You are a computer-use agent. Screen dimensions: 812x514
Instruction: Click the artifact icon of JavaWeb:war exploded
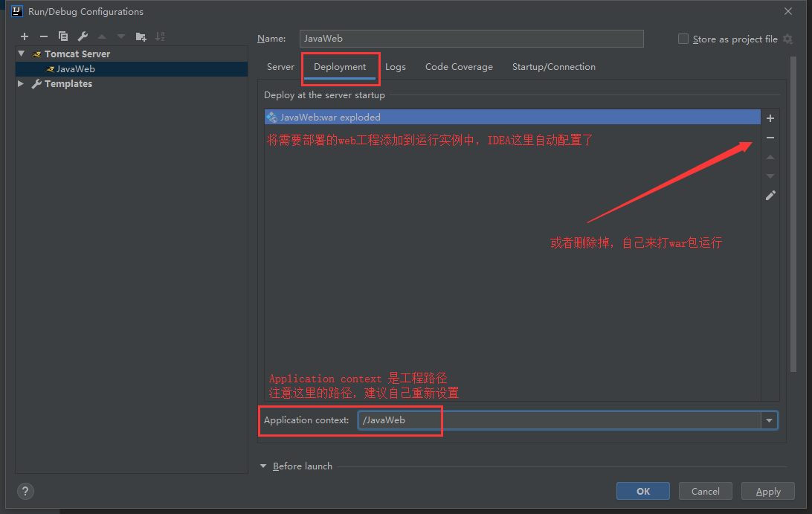(x=271, y=118)
